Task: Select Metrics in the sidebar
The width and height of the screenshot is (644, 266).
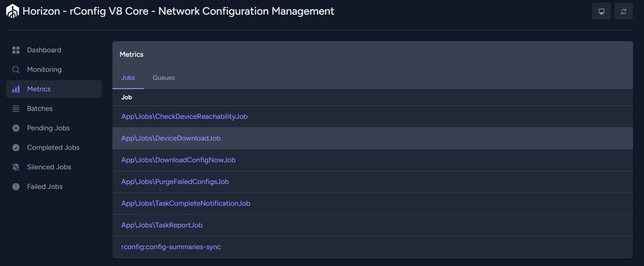Action: point(54,89)
